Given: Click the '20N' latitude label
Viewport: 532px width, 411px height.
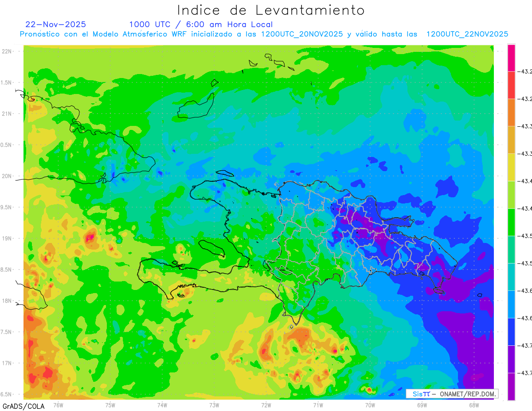Looking at the screenshot, I should click(x=7, y=176).
